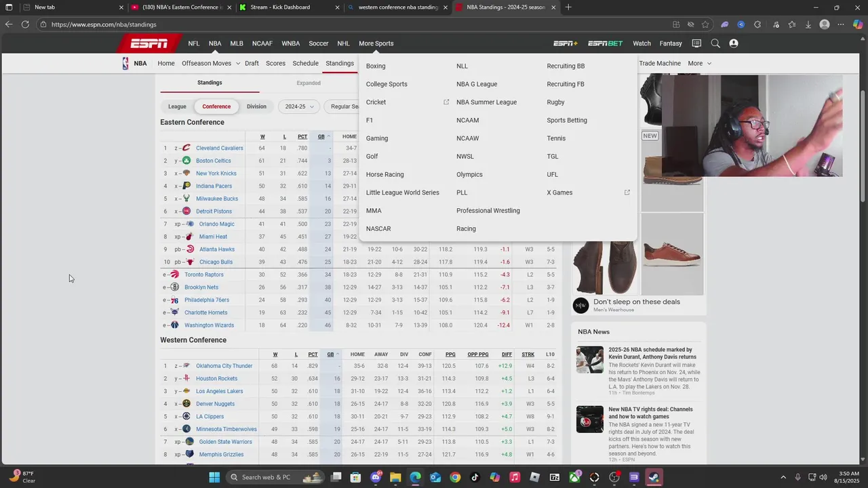Open the New NBA TV rights deal thumbnail

pos(590,420)
